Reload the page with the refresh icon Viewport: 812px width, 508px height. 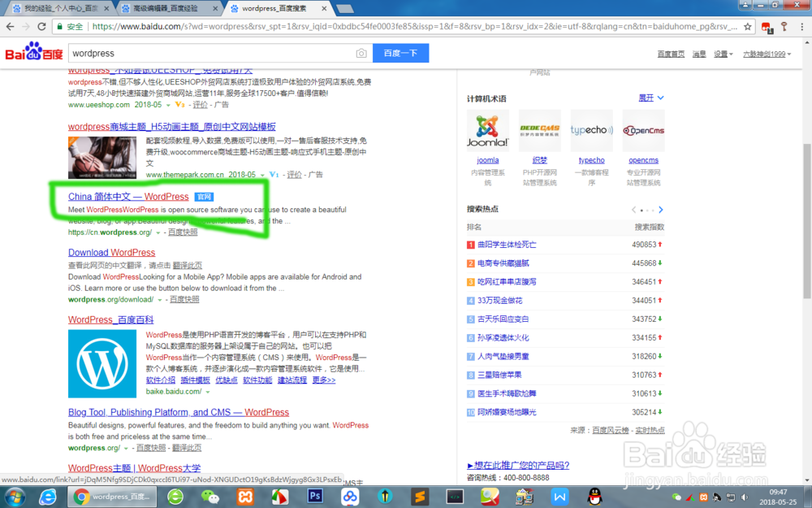[x=41, y=27]
